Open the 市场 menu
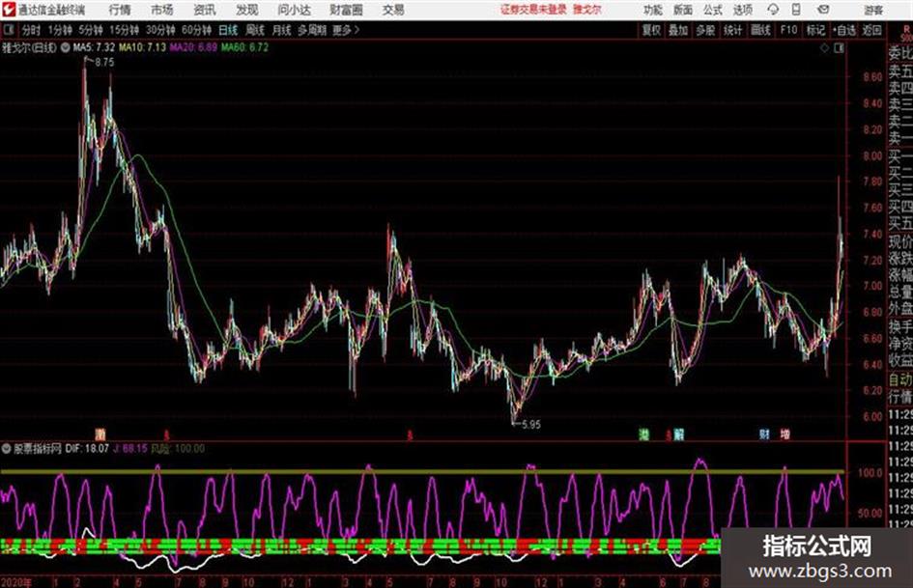The width and height of the screenshot is (913, 588). point(162,10)
